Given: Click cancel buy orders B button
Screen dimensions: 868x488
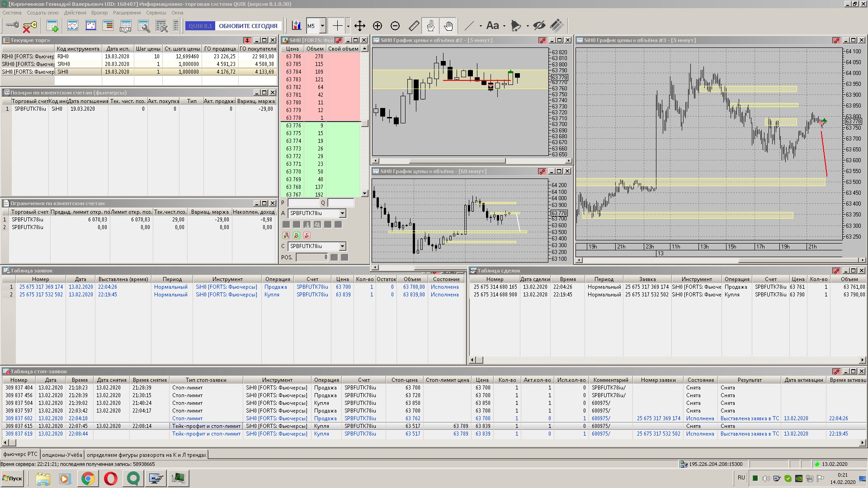Looking at the screenshot, I should 297,235.
